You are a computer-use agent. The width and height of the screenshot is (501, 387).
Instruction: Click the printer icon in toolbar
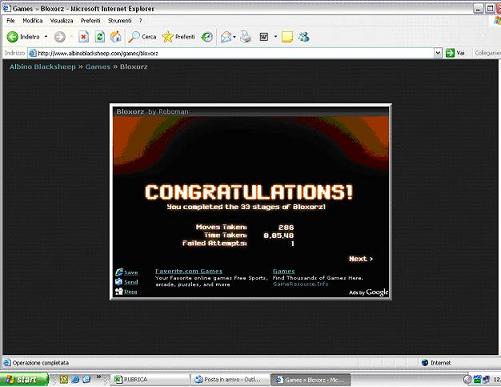point(245,37)
